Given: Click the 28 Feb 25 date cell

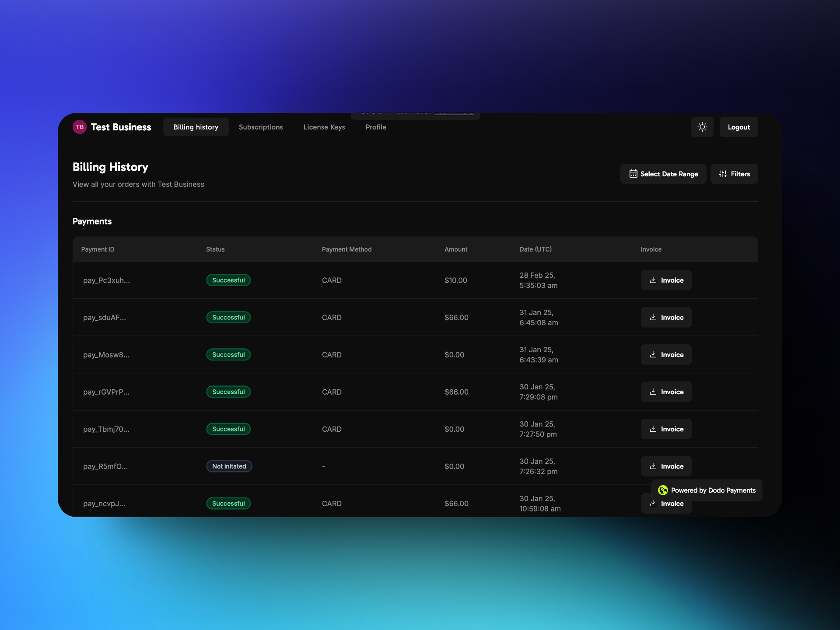Looking at the screenshot, I should tap(539, 280).
